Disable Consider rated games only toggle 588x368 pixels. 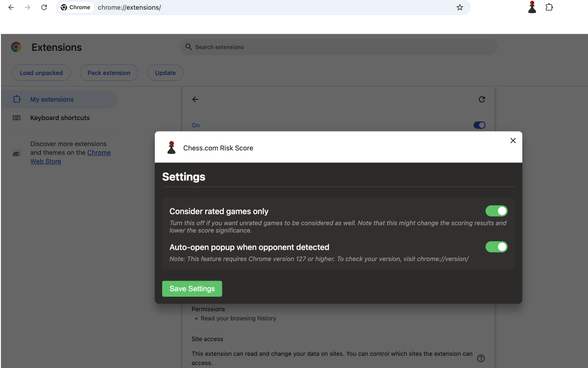[496, 211]
